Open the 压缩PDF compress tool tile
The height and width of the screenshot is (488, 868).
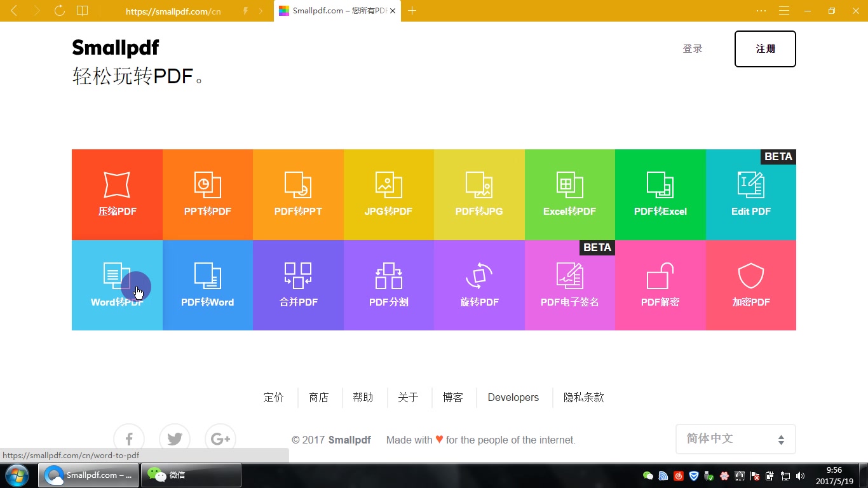click(117, 194)
